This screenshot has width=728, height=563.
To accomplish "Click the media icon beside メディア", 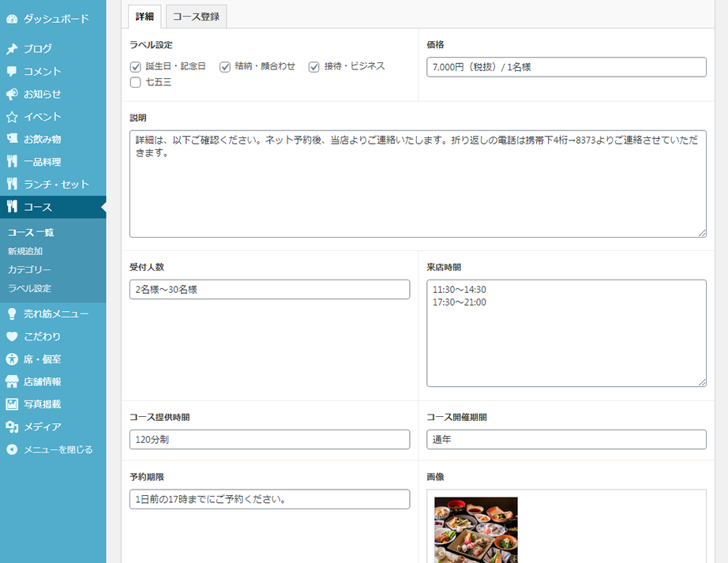I will (12, 427).
